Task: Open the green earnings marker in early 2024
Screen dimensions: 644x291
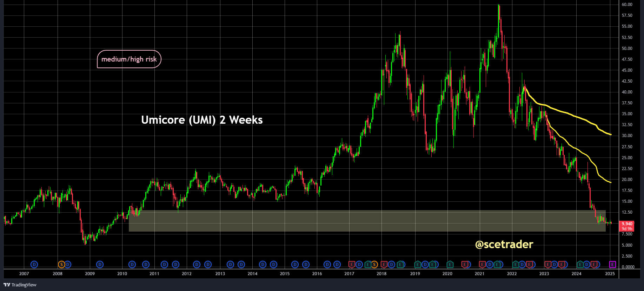Action: 580,264
